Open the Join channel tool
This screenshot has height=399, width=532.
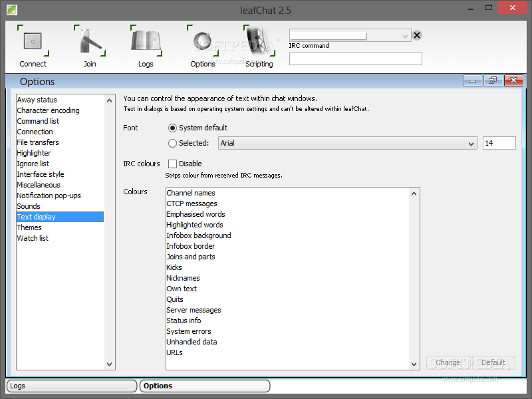(x=90, y=41)
